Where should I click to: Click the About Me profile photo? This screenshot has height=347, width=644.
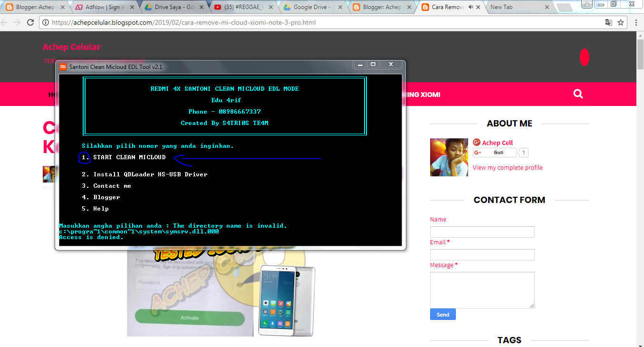pyautogui.click(x=449, y=157)
